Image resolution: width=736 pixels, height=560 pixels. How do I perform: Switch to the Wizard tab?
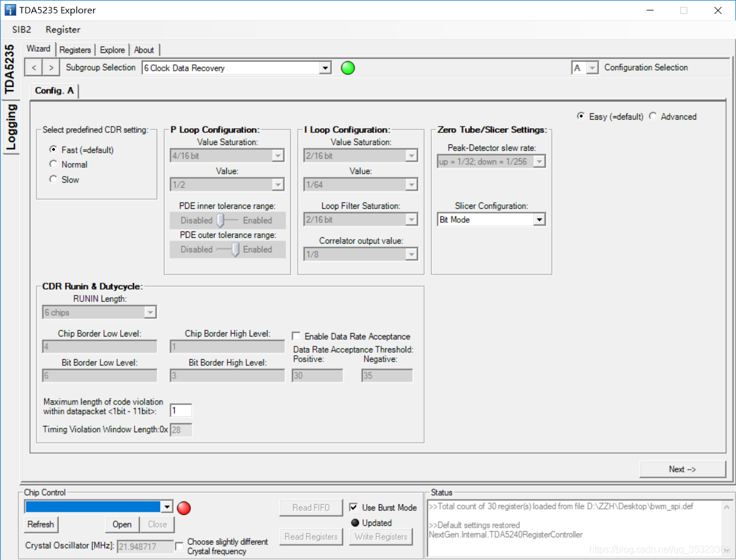(38, 49)
